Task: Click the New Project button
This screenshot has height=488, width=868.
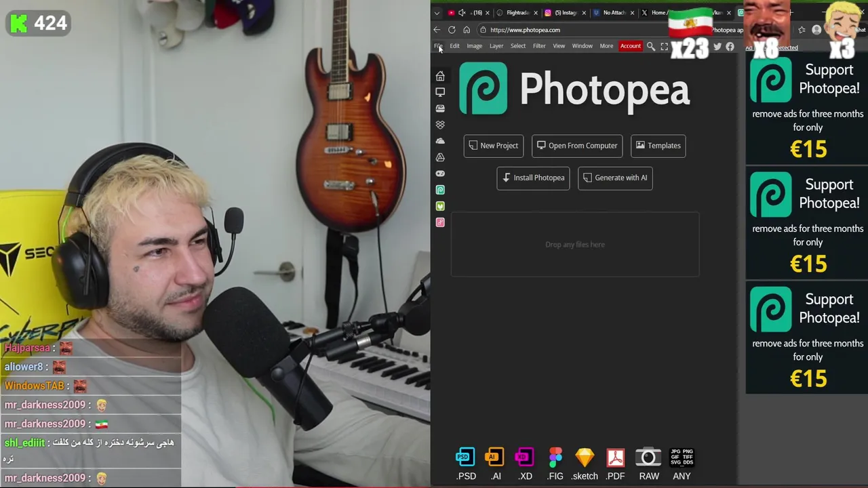Action: (494, 146)
